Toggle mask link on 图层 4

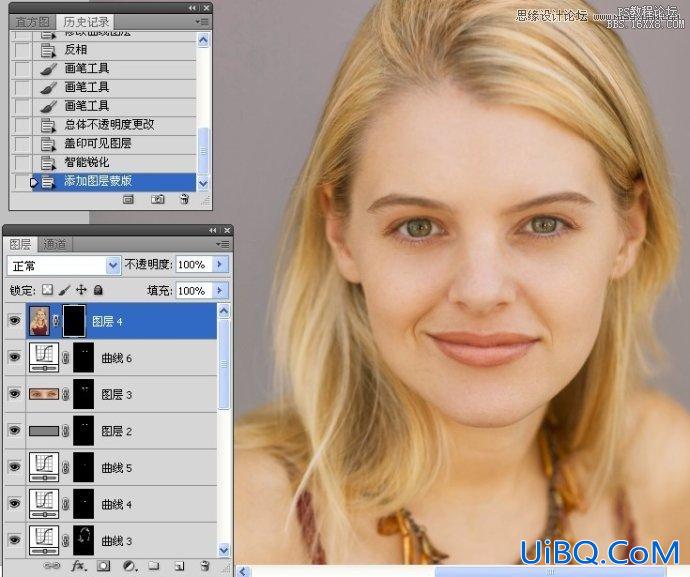click(x=56, y=321)
